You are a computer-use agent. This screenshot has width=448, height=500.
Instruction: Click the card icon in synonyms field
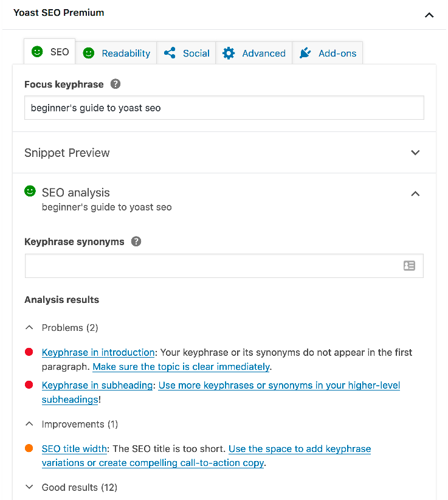point(409,266)
